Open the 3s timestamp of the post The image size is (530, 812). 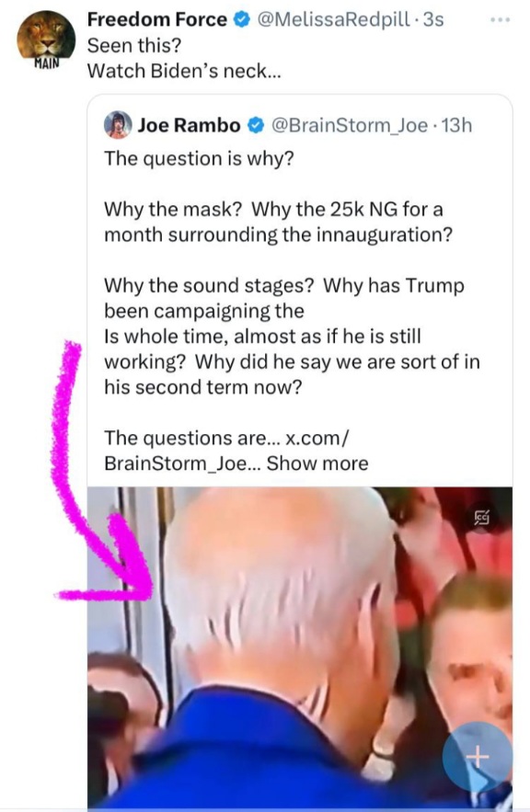[433, 19]
